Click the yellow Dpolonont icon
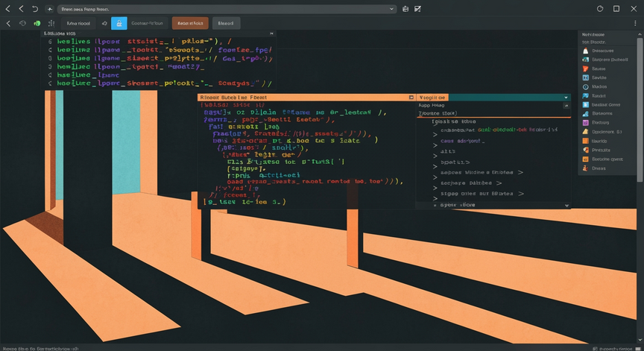The image size is (644, 351). pyautogui.click(x=586, y=132)
